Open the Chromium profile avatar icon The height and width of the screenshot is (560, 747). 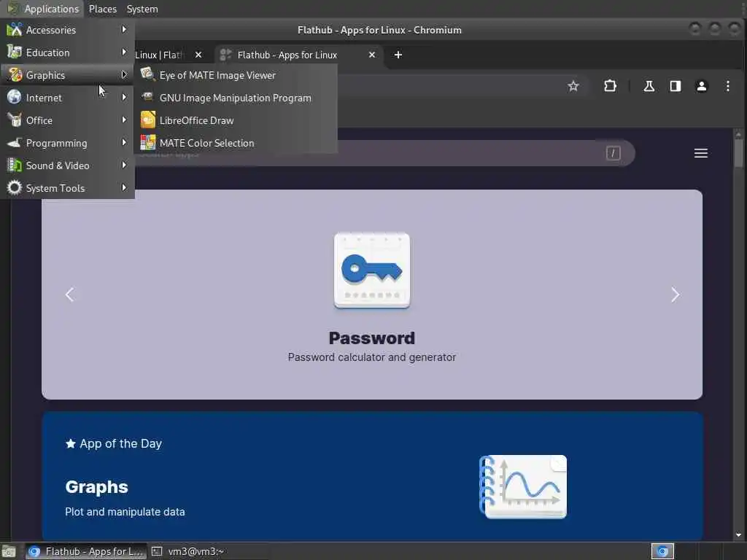click(x=702, y=86)
